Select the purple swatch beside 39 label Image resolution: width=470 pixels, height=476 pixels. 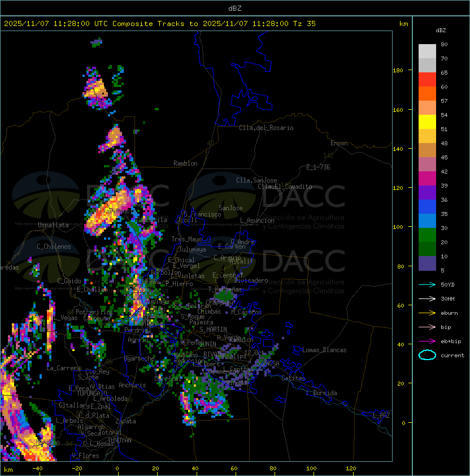click(427, 192)
